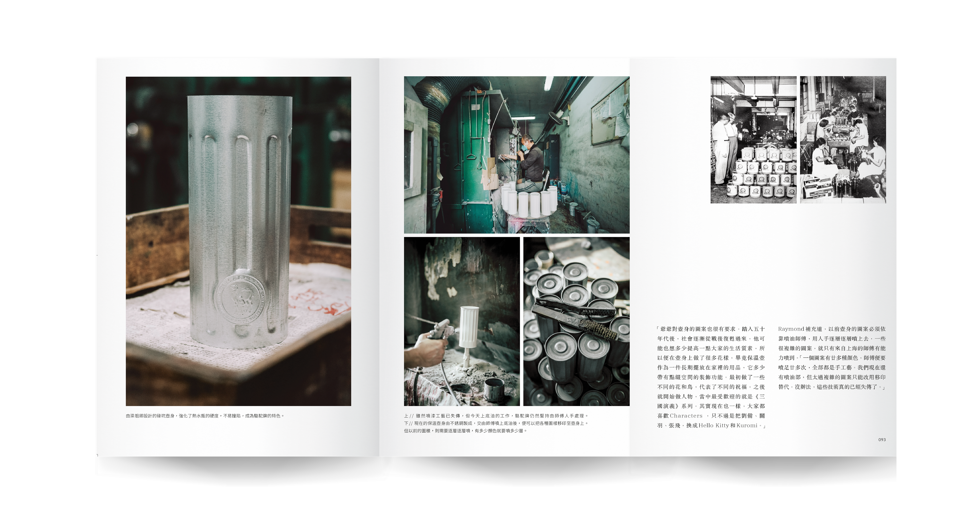Select the caption line starting with 下 //

pos(496,423)
